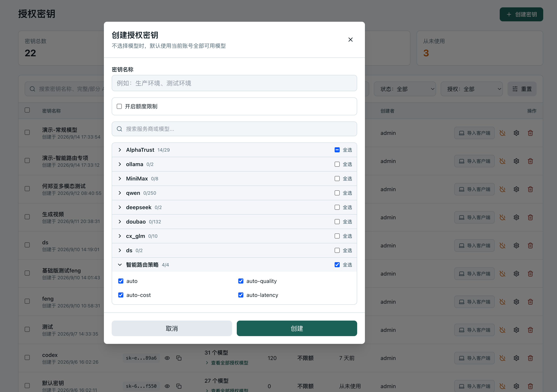The image size is (557, 392).
Task: Reveal the 默认密钥 key with eye icon
Action: click(167, 386)
